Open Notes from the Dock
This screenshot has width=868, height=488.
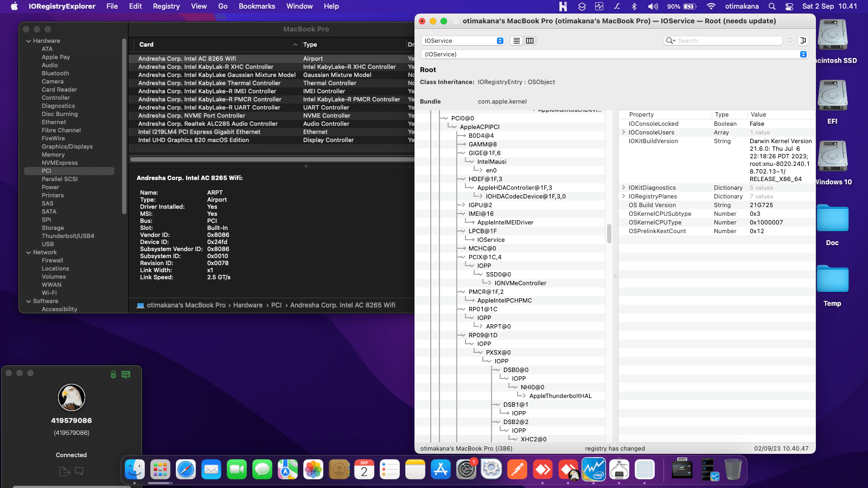click(415, 470)
